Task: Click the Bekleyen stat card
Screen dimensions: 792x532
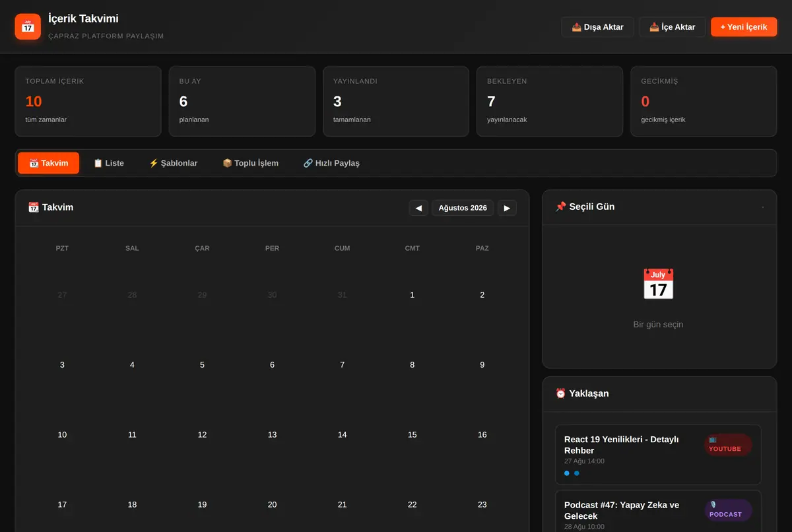Action: pyautogui.click(x=550, y=102)
